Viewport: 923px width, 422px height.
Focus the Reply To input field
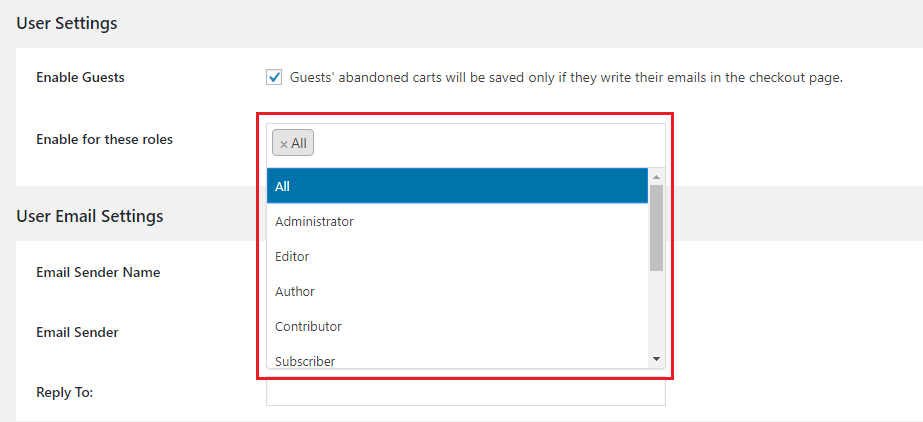pyautogui.click(x=465, y=392)
